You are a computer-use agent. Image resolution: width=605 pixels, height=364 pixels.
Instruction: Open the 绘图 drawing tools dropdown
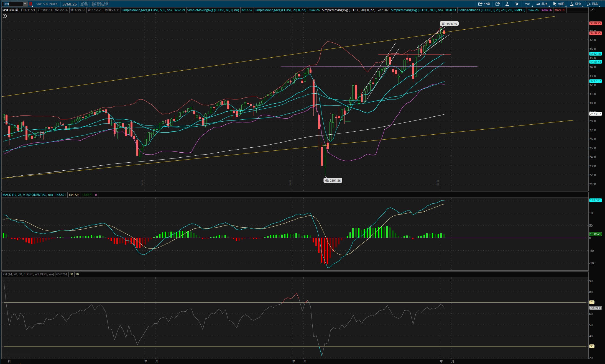point(559,4)
